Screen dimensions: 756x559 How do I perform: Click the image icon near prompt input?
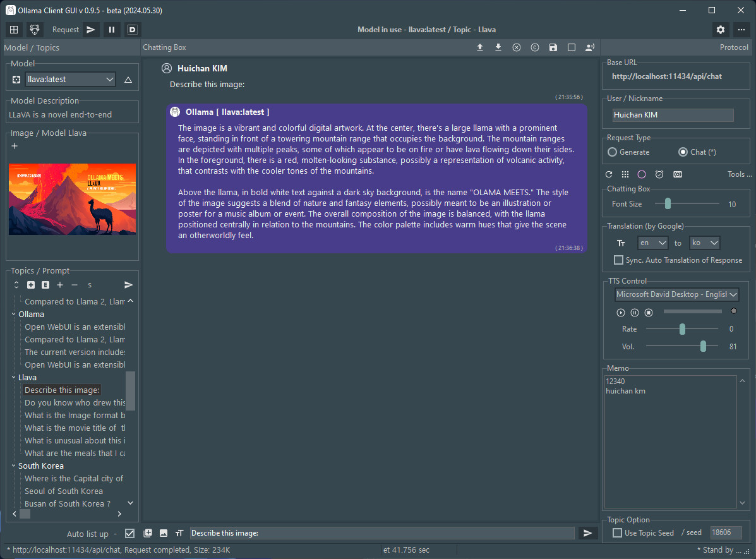tap(164, 533)
